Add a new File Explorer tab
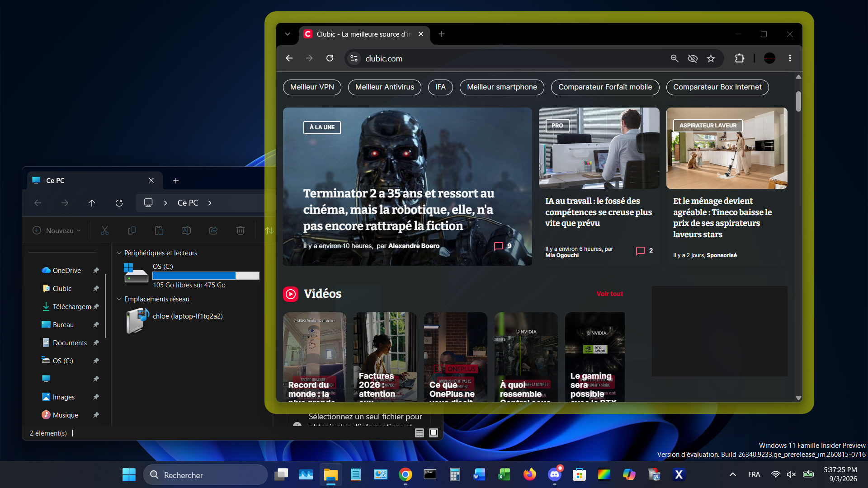The height and width of the screenshot is (488, 868). click(x=176, y=181)
